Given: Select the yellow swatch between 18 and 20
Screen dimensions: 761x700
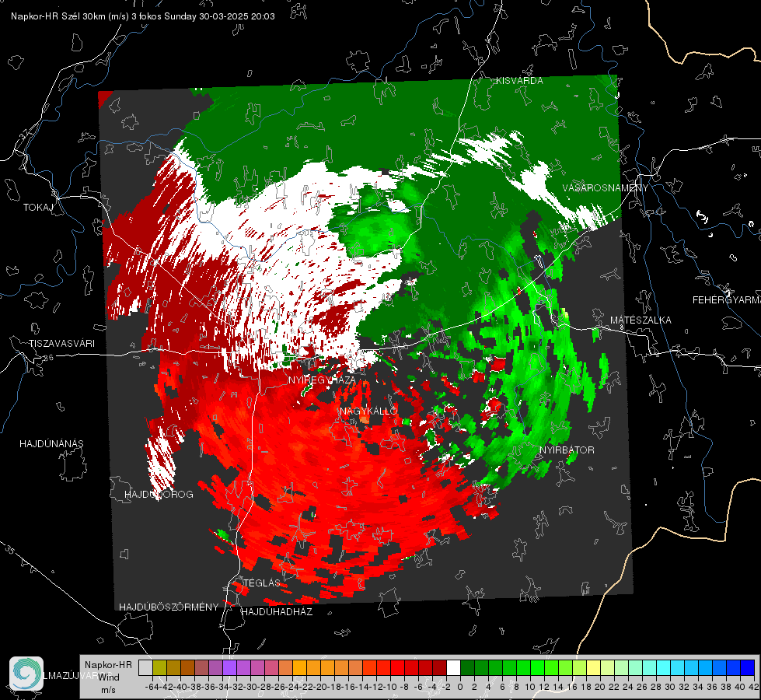Looking at the screenshot, I should pos(594,667).
